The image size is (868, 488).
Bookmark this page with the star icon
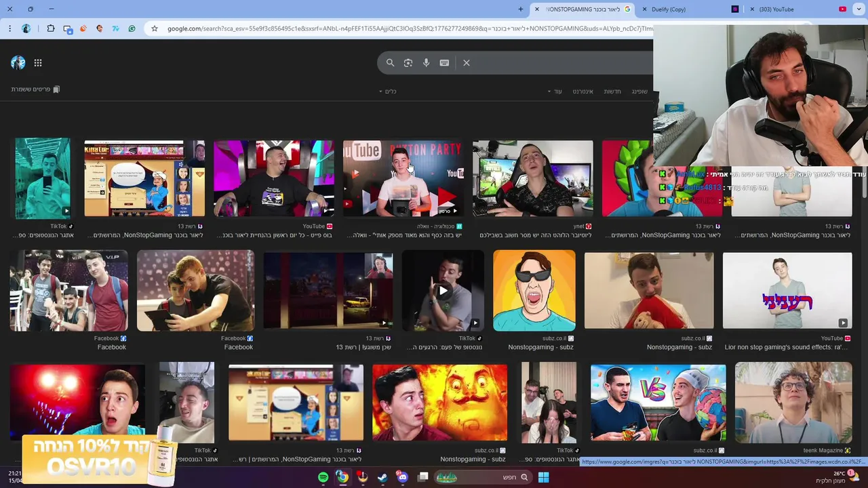tap(155, 28)
